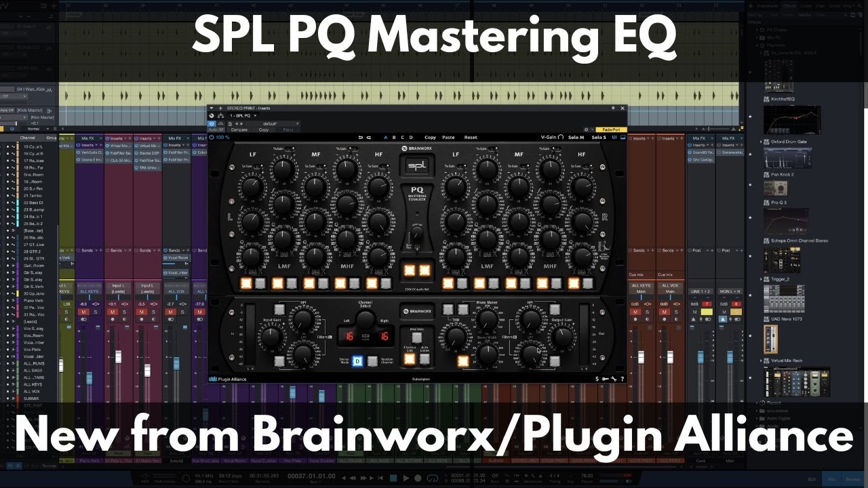Open the plugin settings gear icon

[x=587, y=129]
